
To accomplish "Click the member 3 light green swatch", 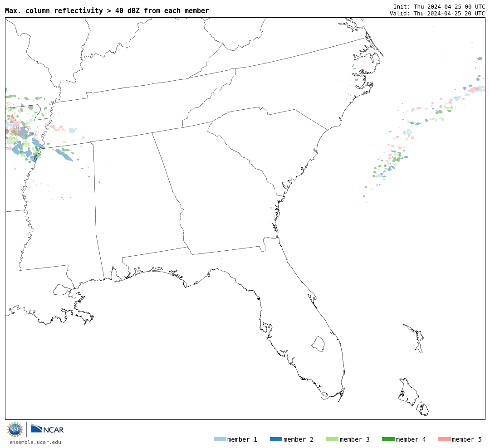I will [332, 439].
